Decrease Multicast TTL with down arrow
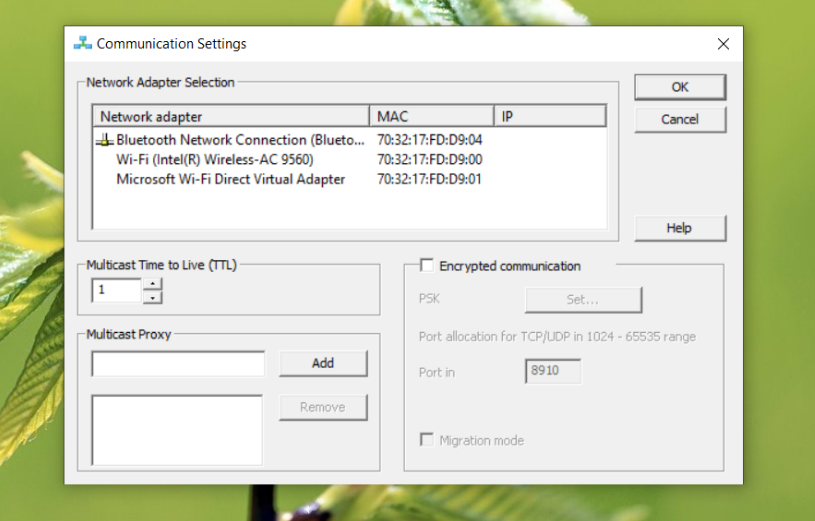Image resolution: width=815 pixels, height=521 pixels. tap(152, 297)
